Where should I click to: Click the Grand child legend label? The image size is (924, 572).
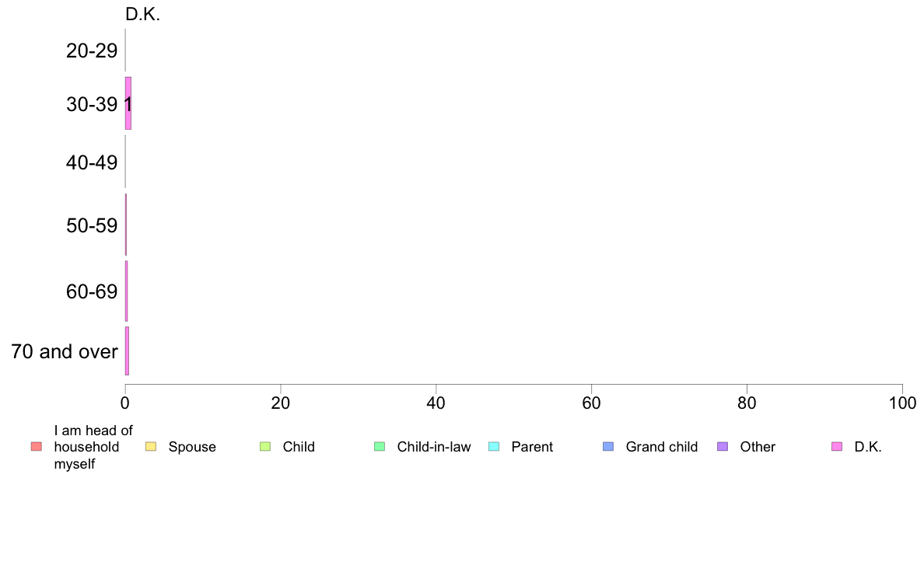[662, 447]
